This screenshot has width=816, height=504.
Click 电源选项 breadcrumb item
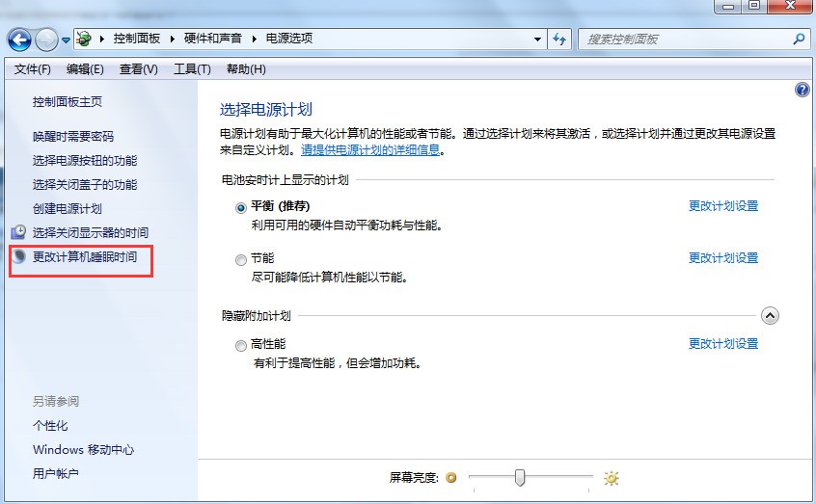289,39
